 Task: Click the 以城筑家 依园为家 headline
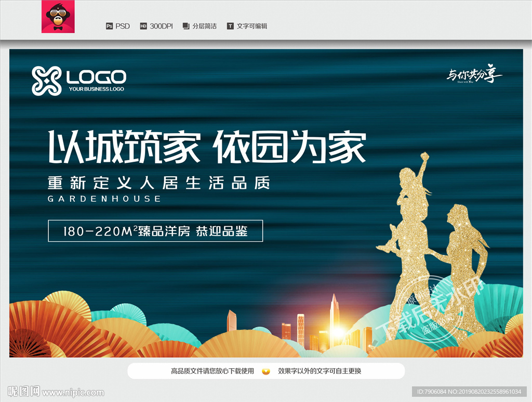207,147
